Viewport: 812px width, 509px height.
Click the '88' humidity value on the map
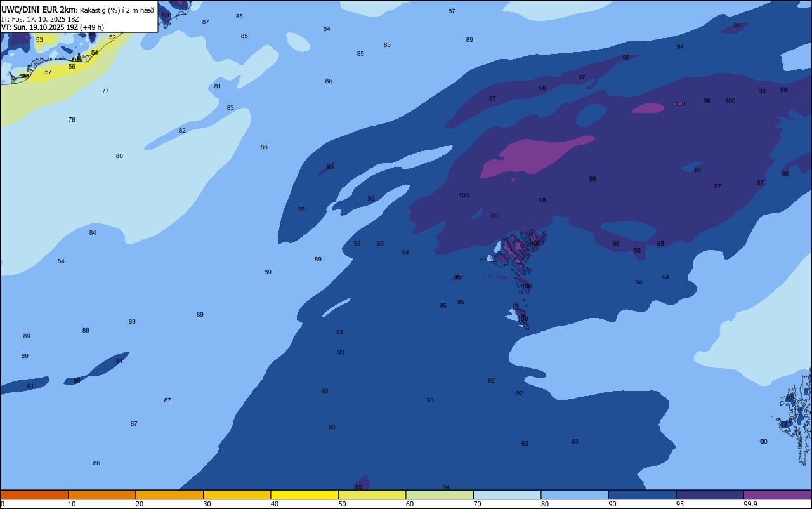[x=86, y=331]
